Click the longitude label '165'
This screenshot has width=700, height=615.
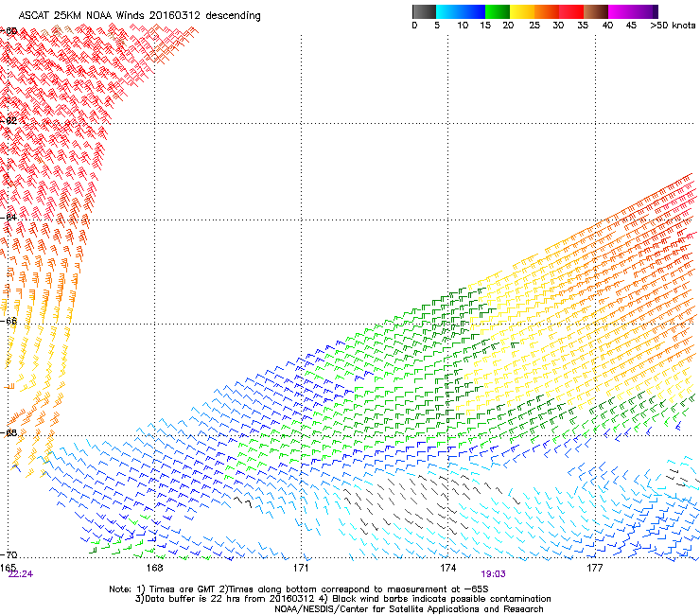[8, 567]
